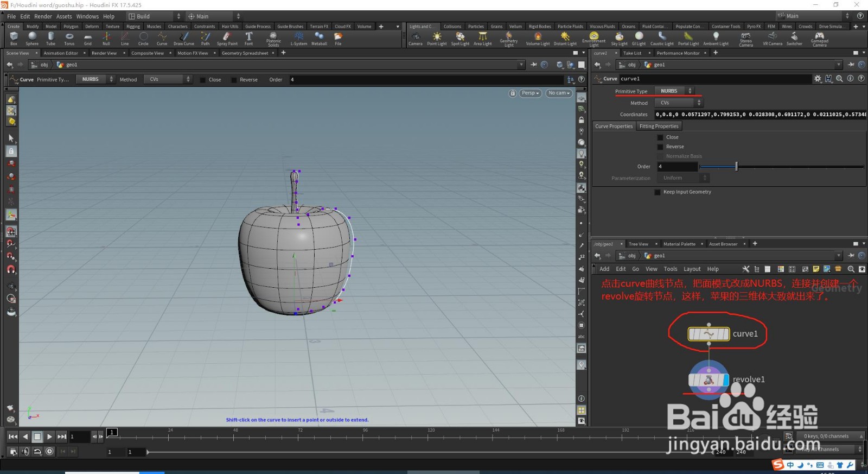Click the Coordinates input field
This screenshot has height=474, width=868.
coord(760,115)
